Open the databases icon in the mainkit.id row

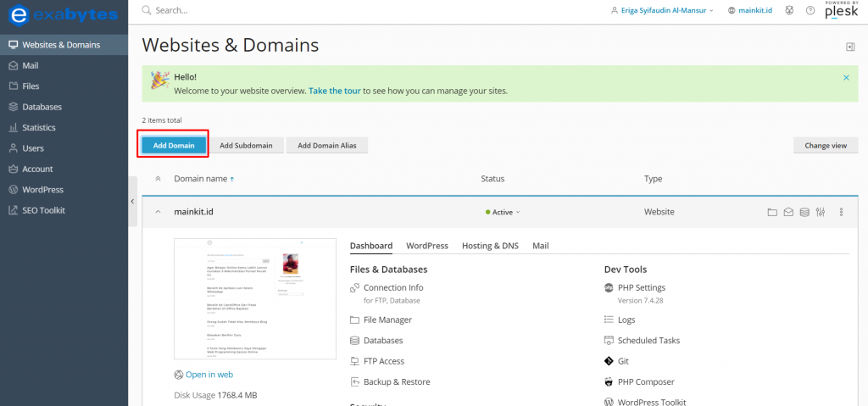point(804,212)
